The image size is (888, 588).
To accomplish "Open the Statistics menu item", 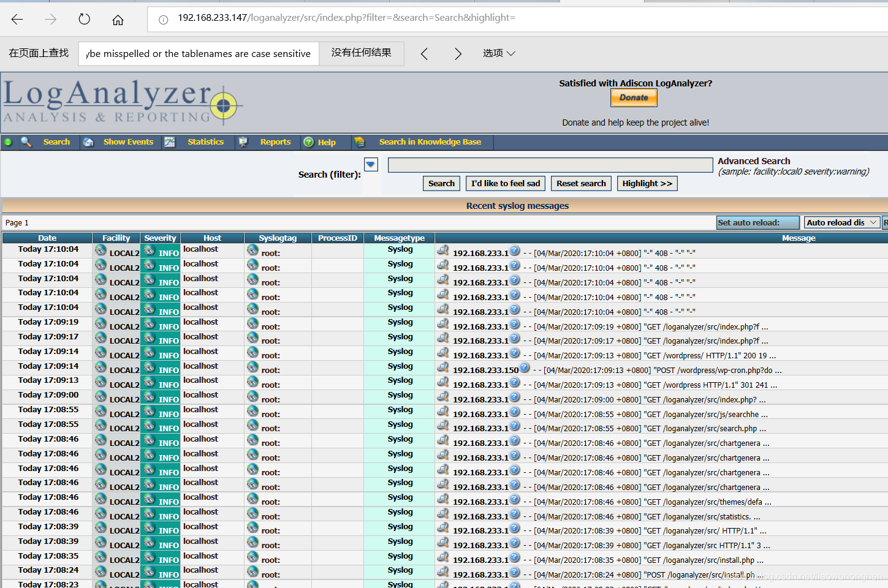I will coord(205,142).
